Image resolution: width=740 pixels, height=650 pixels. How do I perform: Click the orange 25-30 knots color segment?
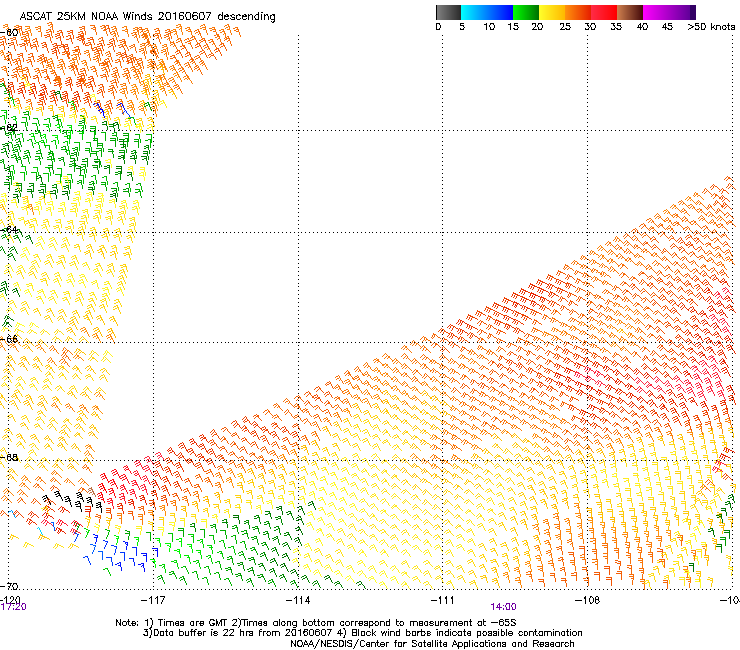[x=578, y=12]
